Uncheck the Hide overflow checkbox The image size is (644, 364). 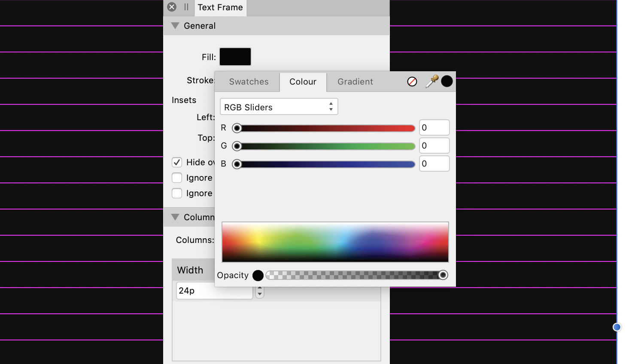click(x=177, y=162)
